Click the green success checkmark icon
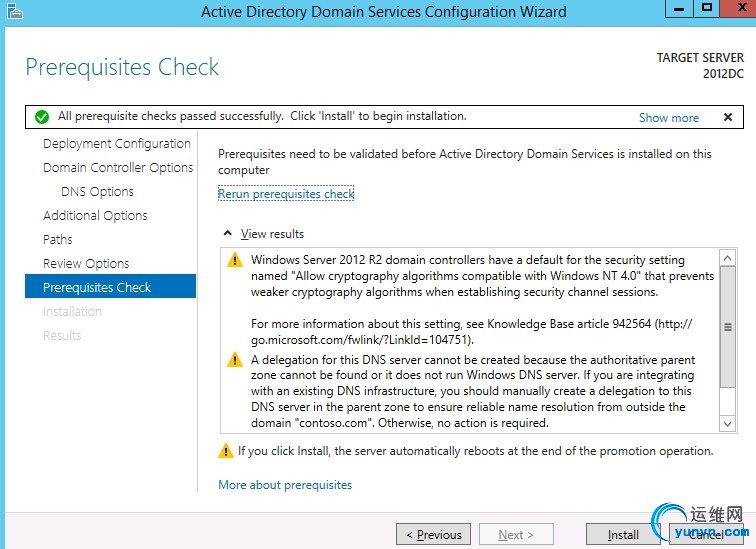Viewport: 756px width, 549px height. click(x=41, y=117)
